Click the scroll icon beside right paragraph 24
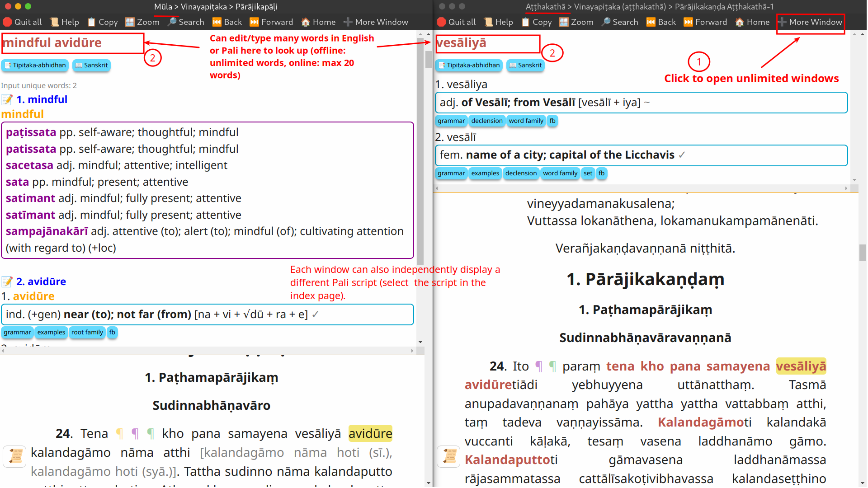This screenshot has height=488, width=868. [x=448, y=456]
